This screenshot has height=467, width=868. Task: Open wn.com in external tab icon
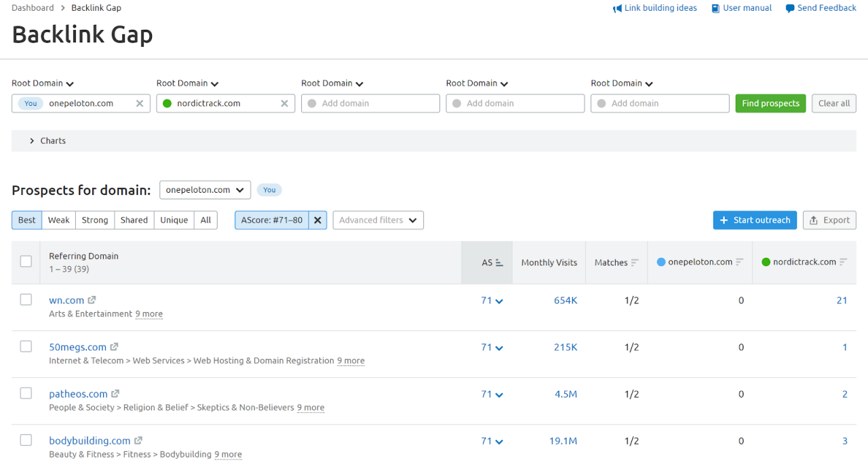[92, 300]
